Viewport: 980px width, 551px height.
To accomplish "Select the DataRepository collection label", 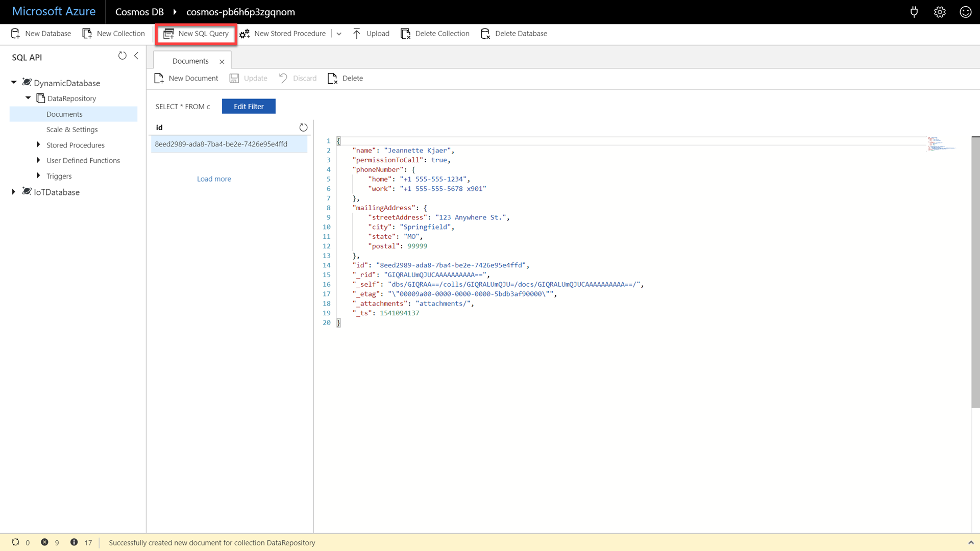I will point(71,98).
